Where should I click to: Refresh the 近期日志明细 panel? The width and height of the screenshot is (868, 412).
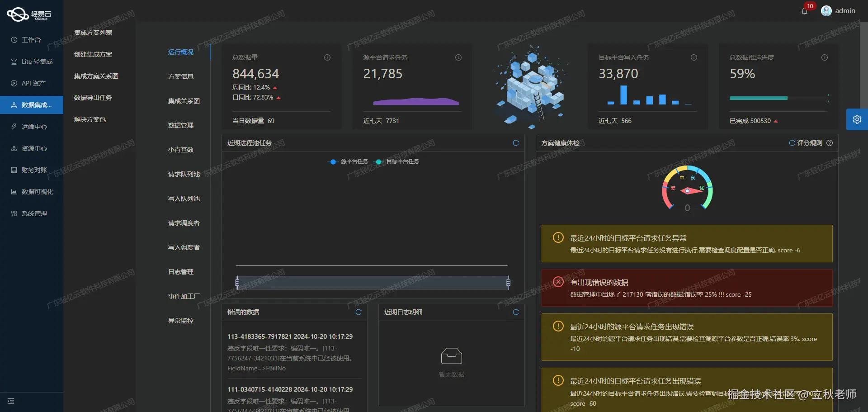point(515,312)
